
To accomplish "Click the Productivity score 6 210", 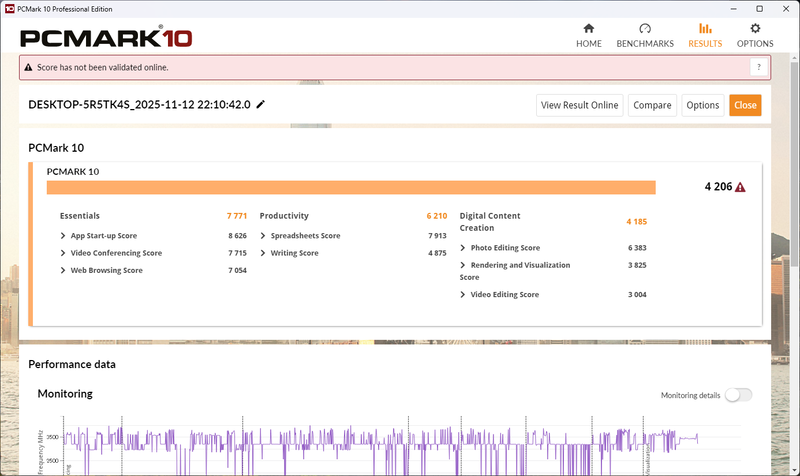I will (437, 216).
